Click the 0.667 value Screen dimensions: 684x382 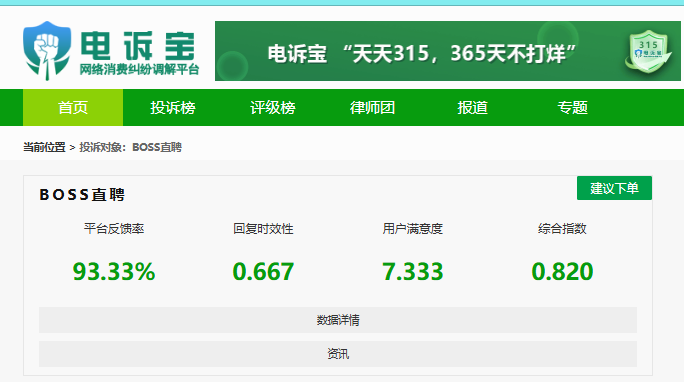[263, 271]
